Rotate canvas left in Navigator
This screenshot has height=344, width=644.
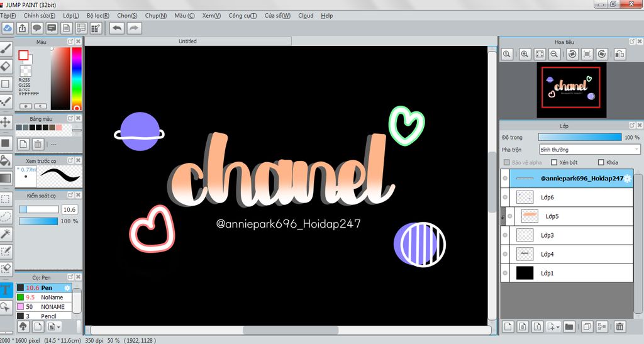(572, 54)
